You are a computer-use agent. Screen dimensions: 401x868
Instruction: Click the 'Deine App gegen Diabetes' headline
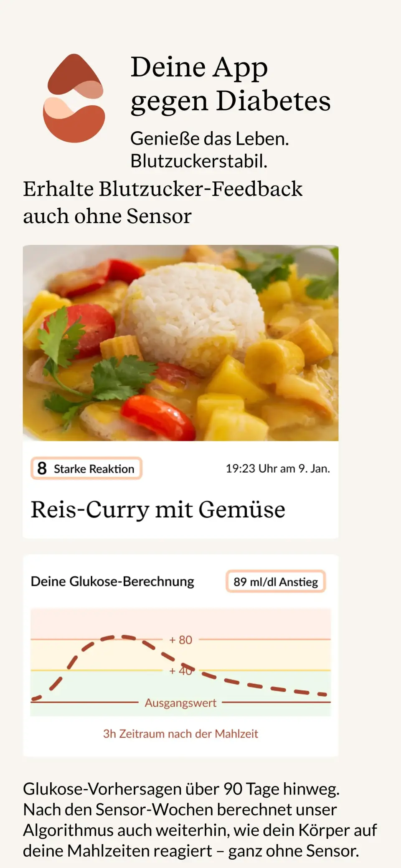pyautogui.click(x=230, y=84)
